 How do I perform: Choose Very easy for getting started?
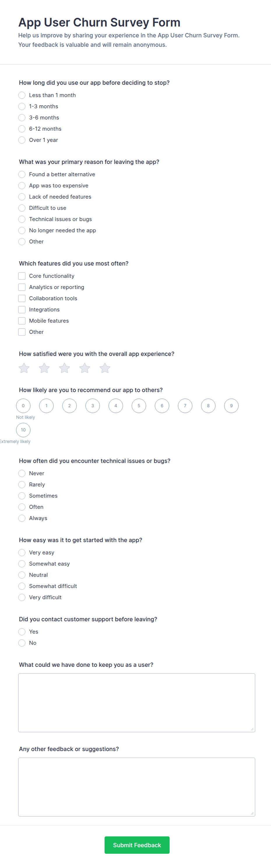(22, 553)
